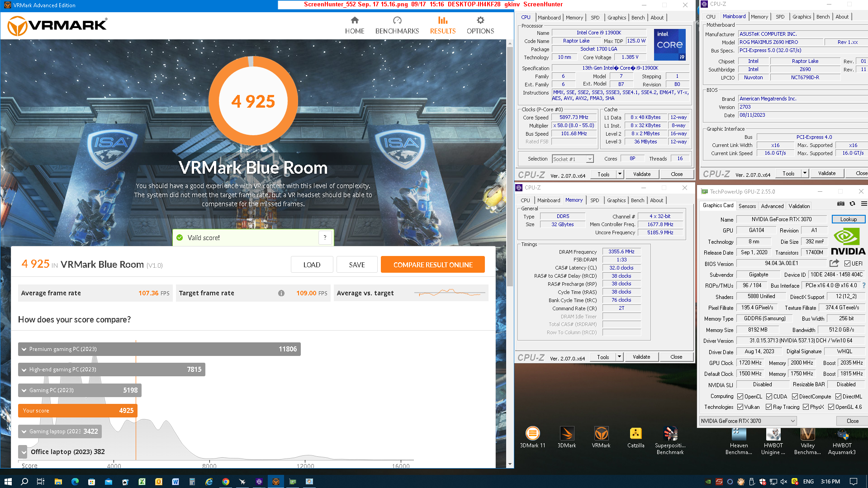Image resolution: width=868 pixels, height=488 pixels.
Task: Click the Average vs. target sparkline graph
Action: [449, 293]
